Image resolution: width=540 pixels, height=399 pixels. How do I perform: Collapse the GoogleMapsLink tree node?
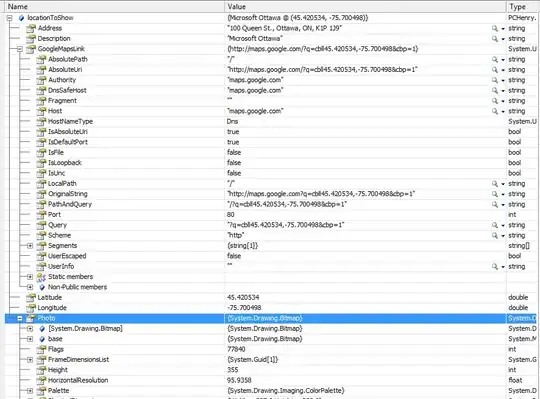pyautogui.click(x=20, y=49)
